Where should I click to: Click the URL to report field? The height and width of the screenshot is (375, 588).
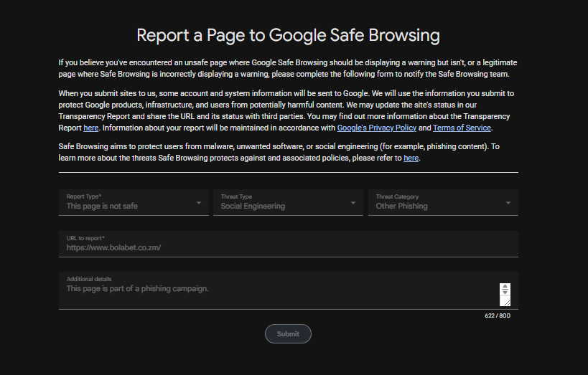point(289,244)
